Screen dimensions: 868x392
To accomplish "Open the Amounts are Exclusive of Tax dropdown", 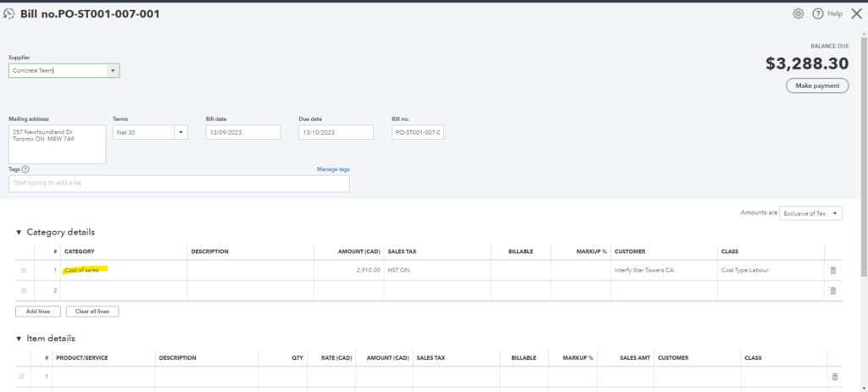I will click(811, 213).
